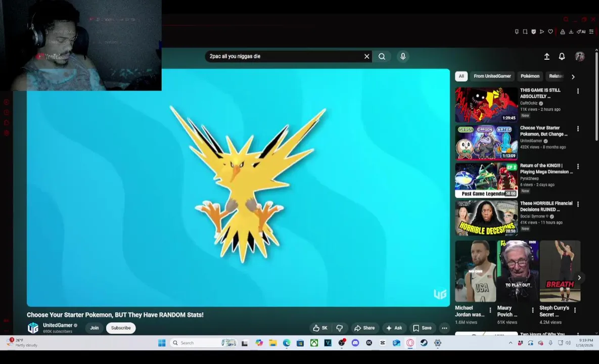This screenshot has height=364, width=599.
Task: Open the Windows Start menu
Action: [162, 343]
